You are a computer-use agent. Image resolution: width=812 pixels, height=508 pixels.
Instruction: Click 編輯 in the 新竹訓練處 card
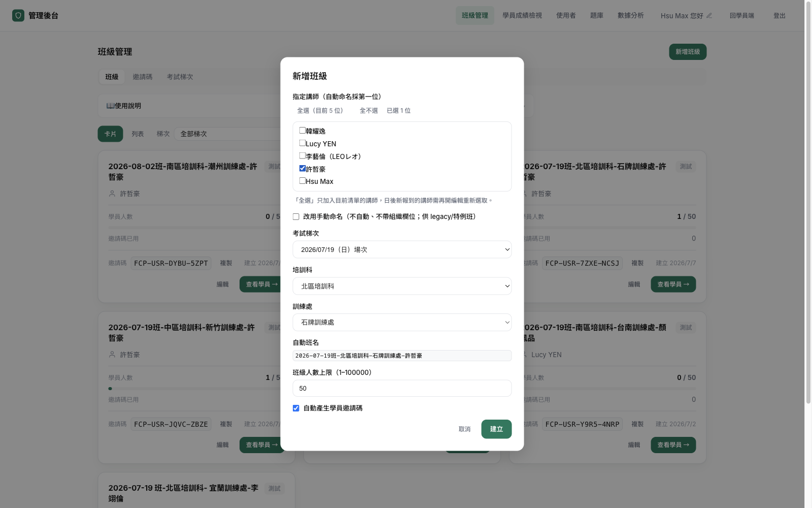(x=223, y=445)
